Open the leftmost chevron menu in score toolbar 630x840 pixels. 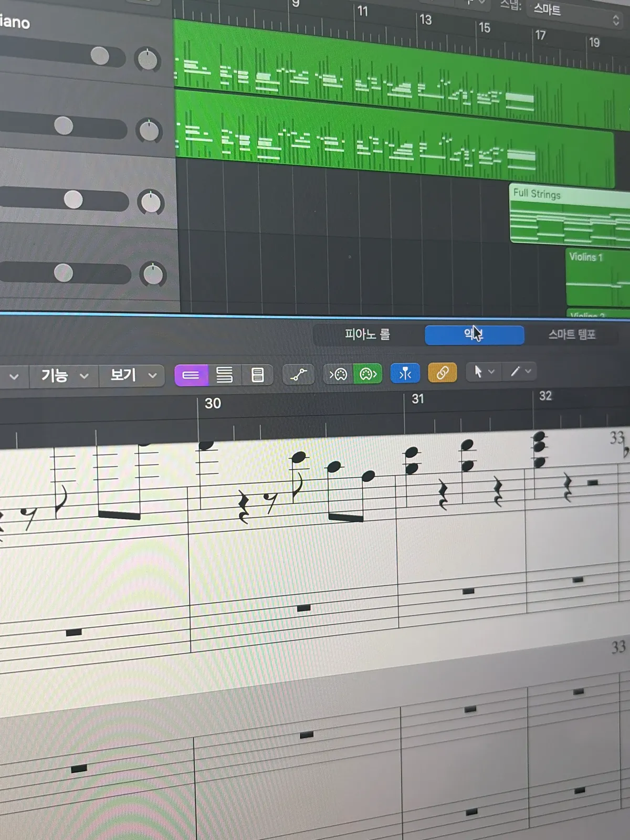14,376
